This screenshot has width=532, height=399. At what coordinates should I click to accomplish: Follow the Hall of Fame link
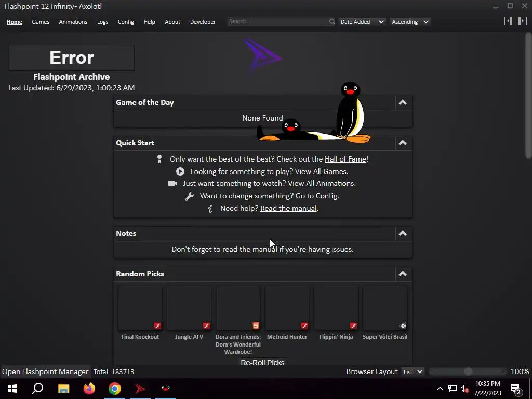pos(345,159)
